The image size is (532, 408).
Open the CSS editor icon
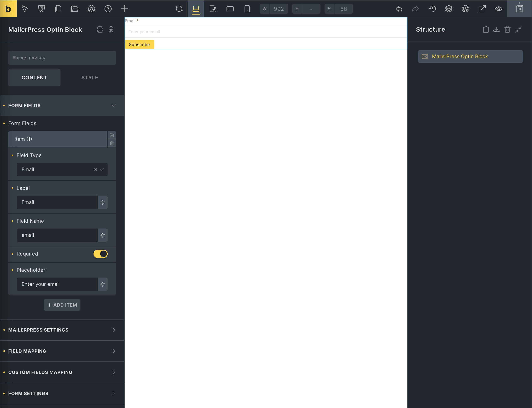point(42,9)
